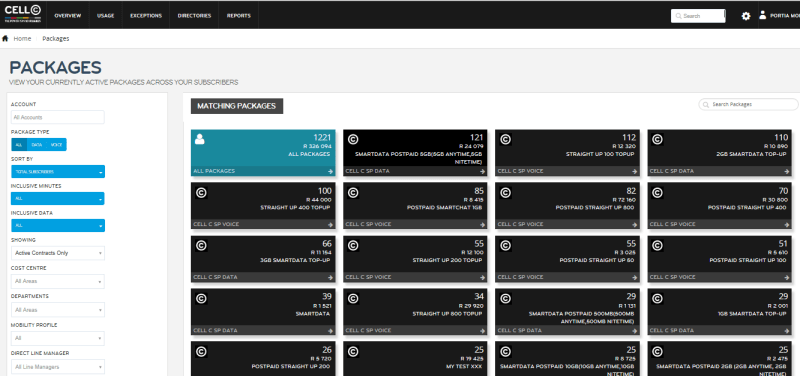The width and height of the screenshot is (800, 376).
Task: Click arrow on Straight Up 100 Topup card
Action: (x=635, y=171)
